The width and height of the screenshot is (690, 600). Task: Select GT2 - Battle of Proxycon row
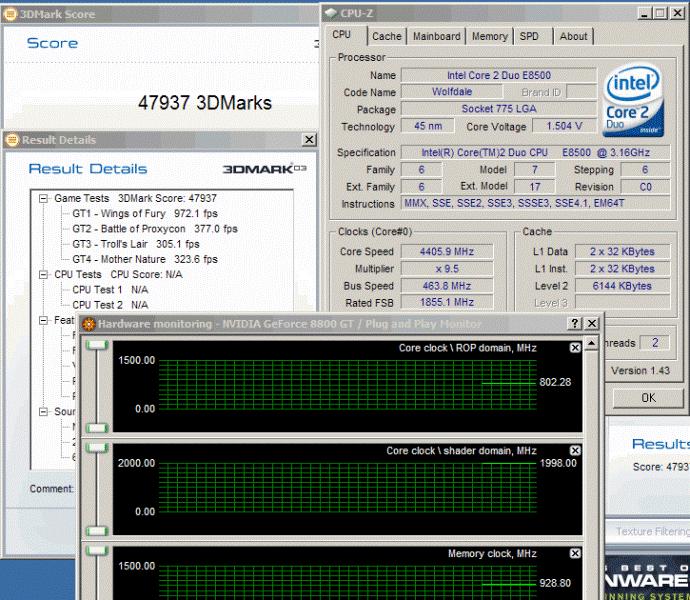pyautogui.click(x=155, y=229)
